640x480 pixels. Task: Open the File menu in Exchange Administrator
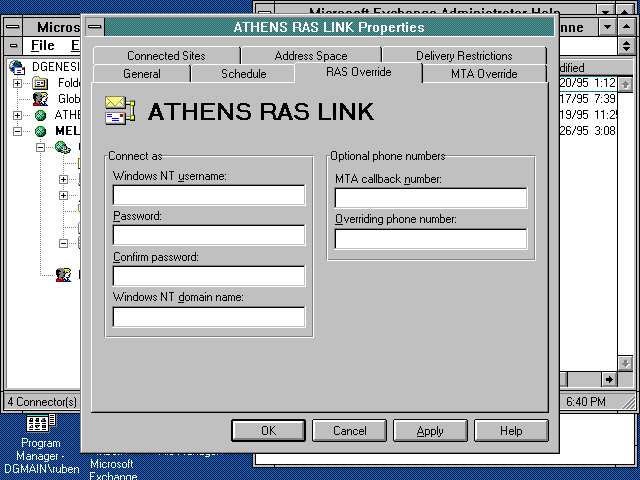(42, 45)
